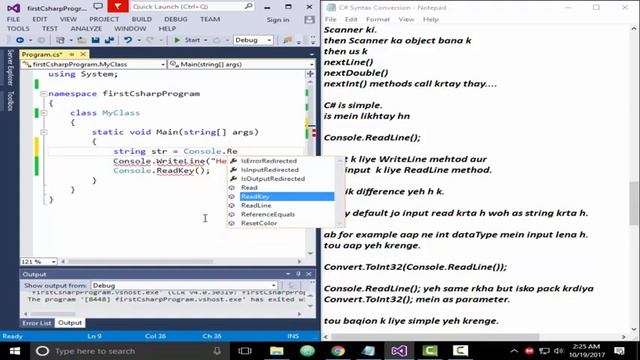640x360 pixels.
Task: Open Google Chrome from the taskbar
Action: (338, 351)
